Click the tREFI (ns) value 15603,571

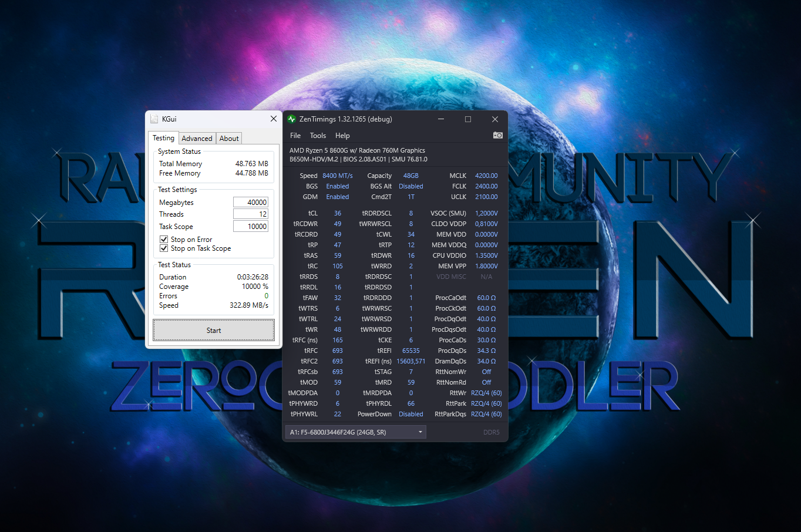pos(411,361)
